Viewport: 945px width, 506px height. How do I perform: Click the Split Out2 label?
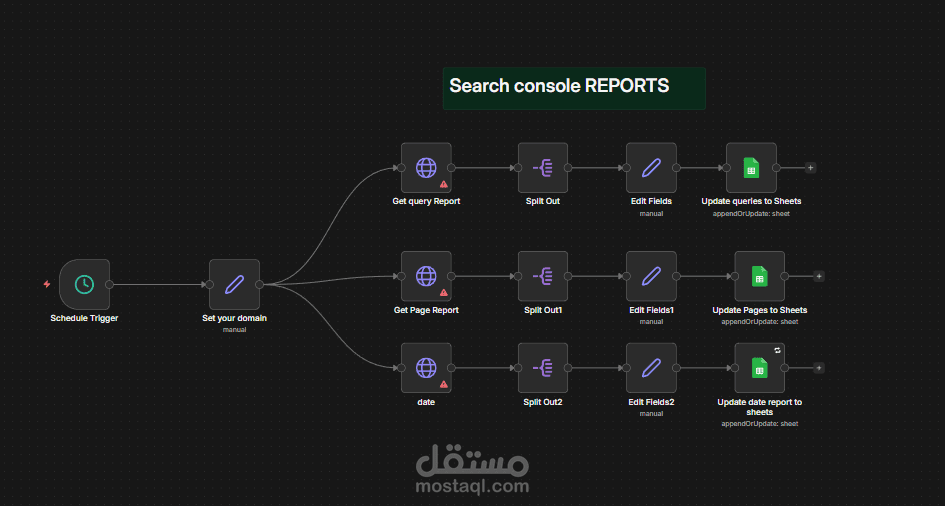pyautogui.click(x=542, y=402)
